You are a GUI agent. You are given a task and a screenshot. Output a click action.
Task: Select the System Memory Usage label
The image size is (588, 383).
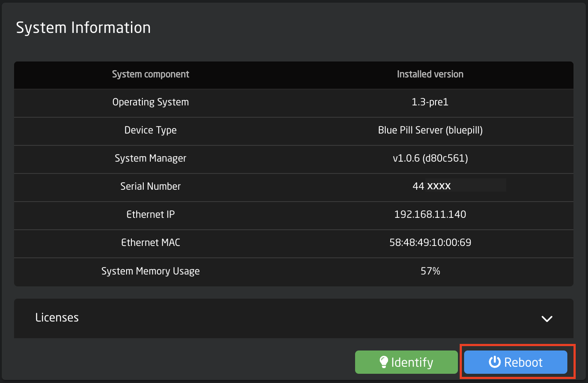click(x=151, y=271)
